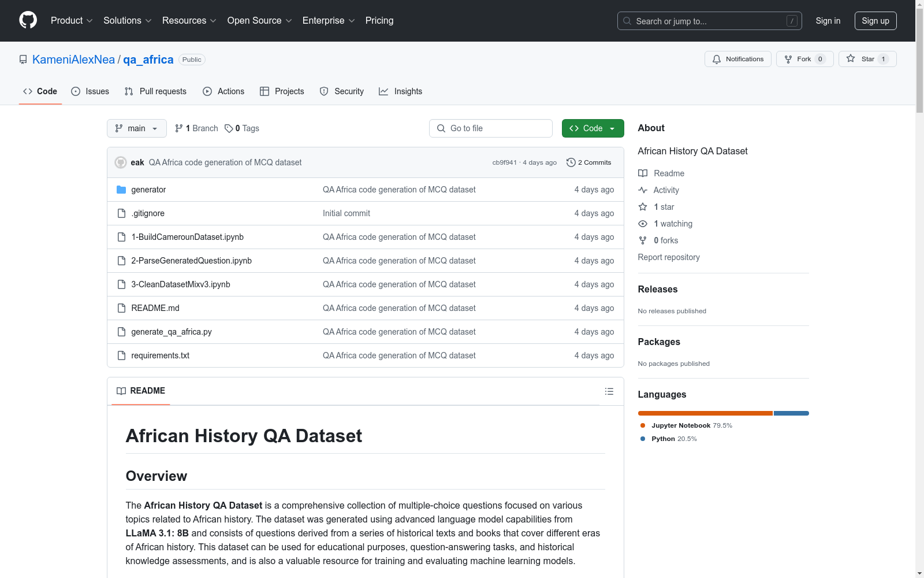Screen dimensions: 924x578
Task: Go to the Pricing page
Action: 379,21
